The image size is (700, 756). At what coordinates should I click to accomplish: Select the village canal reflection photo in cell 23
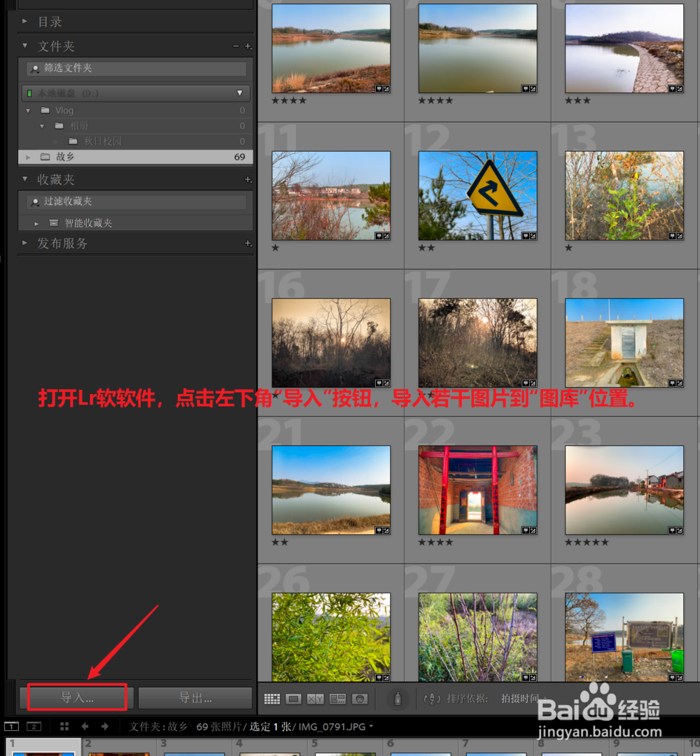624,490
